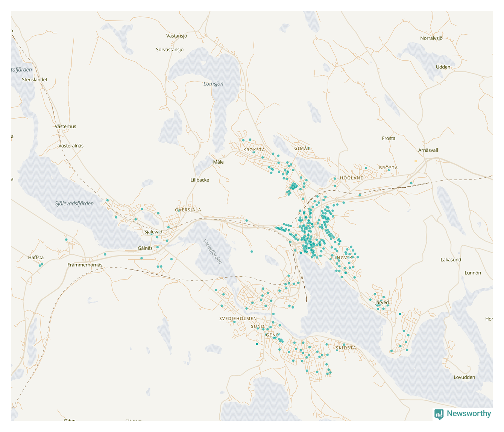Click the Veckefjärden bay label
The width and height of the screenshot is (504, 432).
coord(213,251)
